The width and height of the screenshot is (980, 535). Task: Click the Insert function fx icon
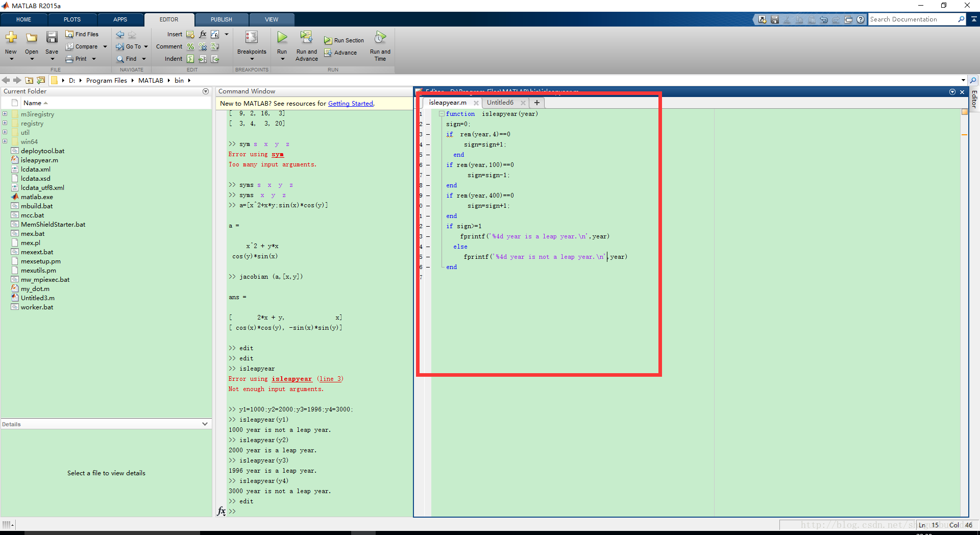[203, 34]
